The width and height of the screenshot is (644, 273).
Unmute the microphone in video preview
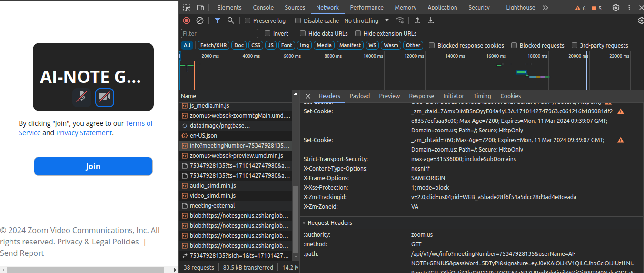pyautogui.click(x=82, y=97)
